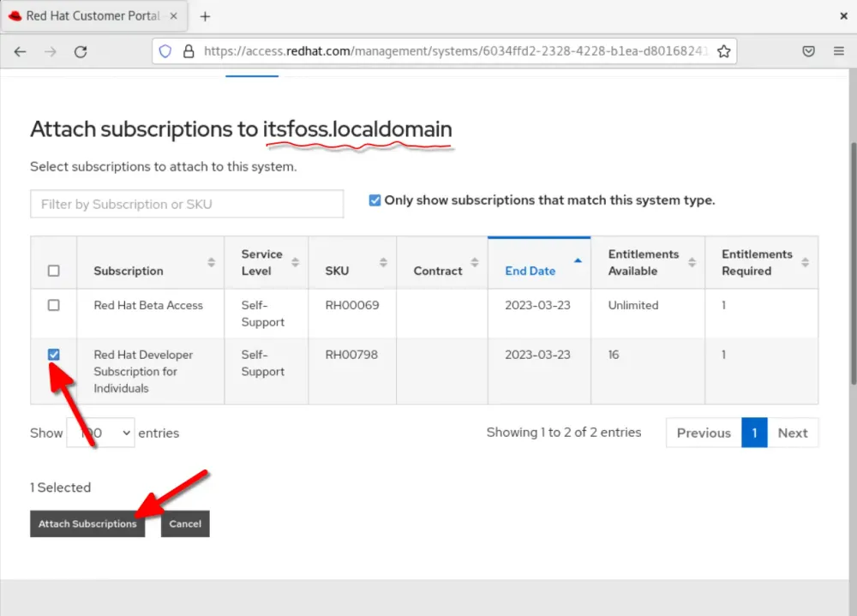Bookmark page with star icon

pos(723,51)
